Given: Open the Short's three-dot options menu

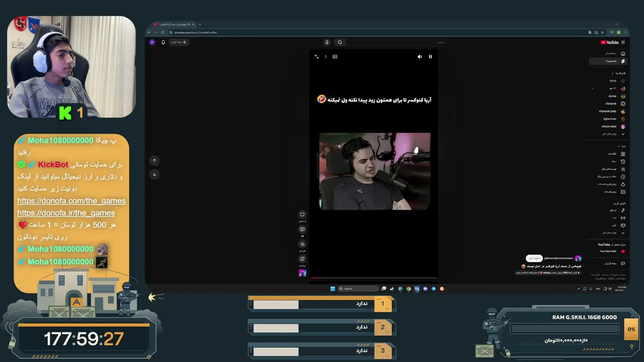Looking at the screenshot, I should click(x=326, y=57).
